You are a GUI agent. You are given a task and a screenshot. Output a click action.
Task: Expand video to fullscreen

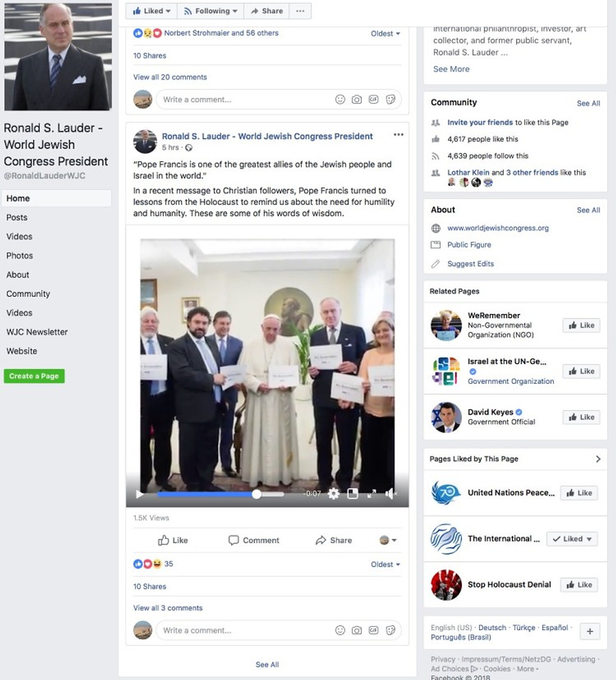tap(372, 493)
